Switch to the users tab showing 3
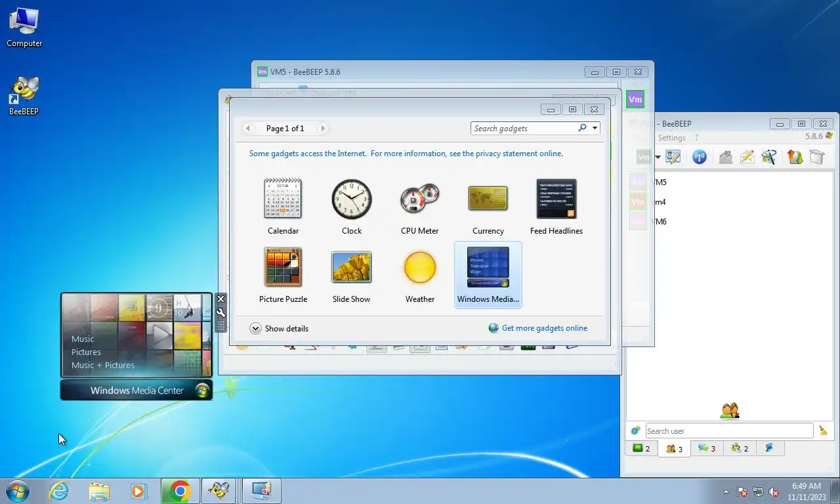The width and height of the screenshot is (840, 504). 674,448
